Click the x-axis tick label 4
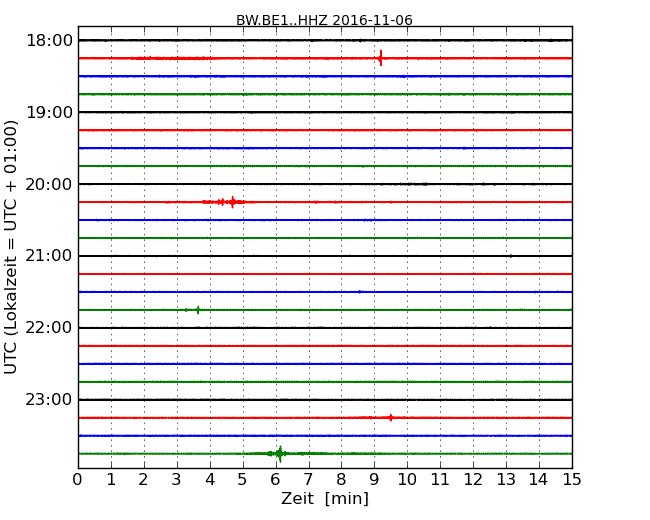Screen dimensions: 650x520 (x=210, y=480)
